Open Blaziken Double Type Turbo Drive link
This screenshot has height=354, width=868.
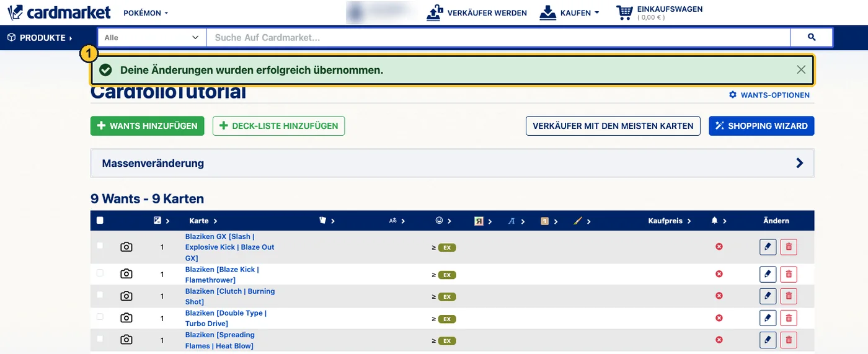[226, 318]
